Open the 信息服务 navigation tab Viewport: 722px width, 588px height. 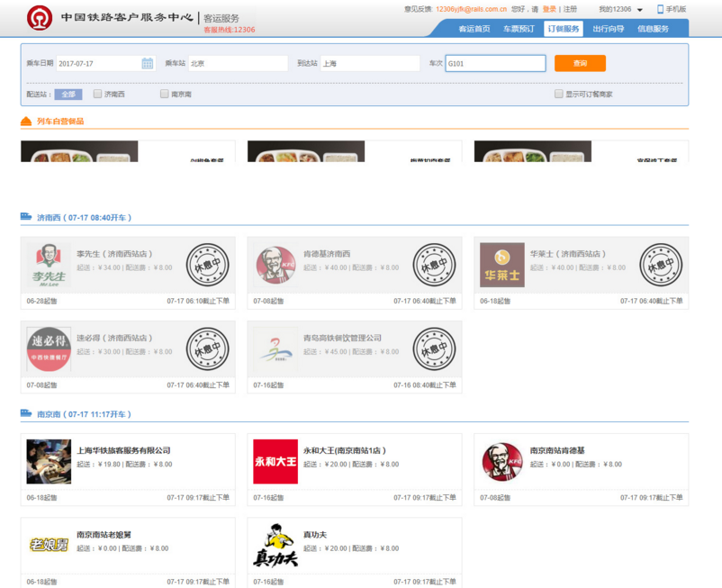653,29
